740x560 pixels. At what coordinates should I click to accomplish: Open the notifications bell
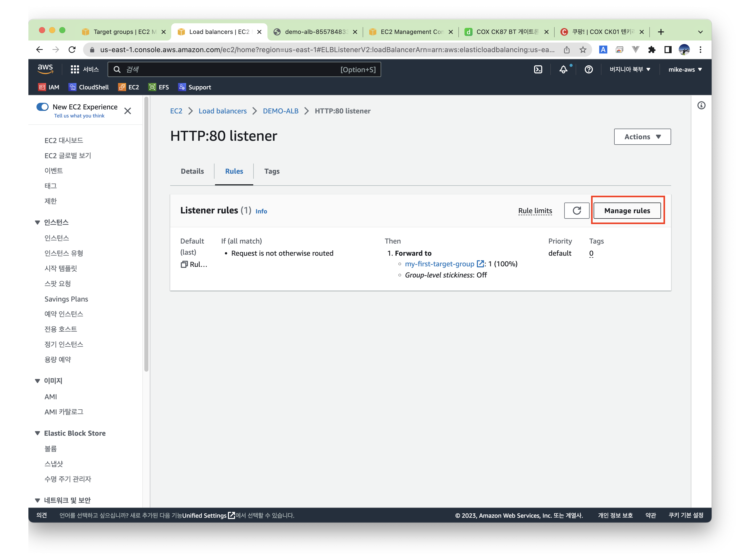tap(563, 70)
